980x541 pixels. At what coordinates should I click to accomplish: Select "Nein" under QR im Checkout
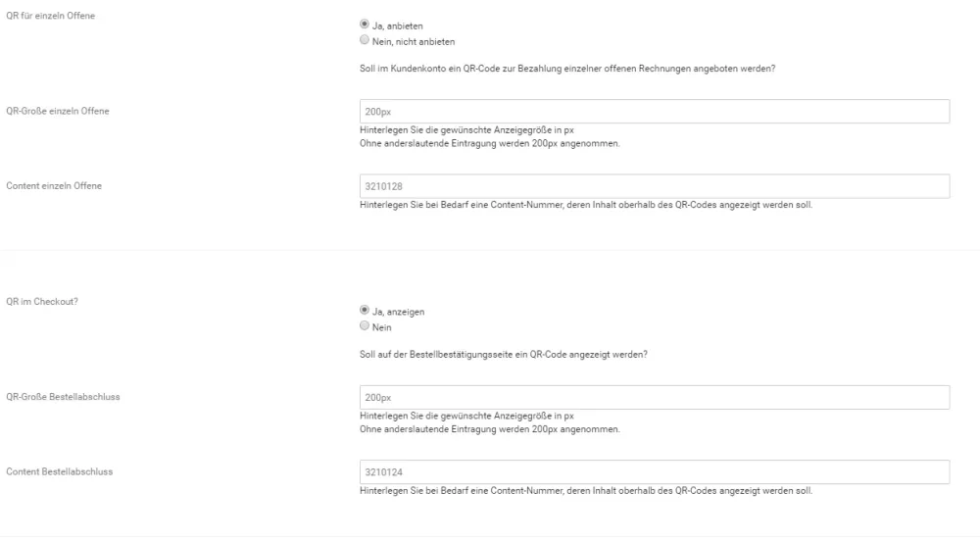click(365, 325)
